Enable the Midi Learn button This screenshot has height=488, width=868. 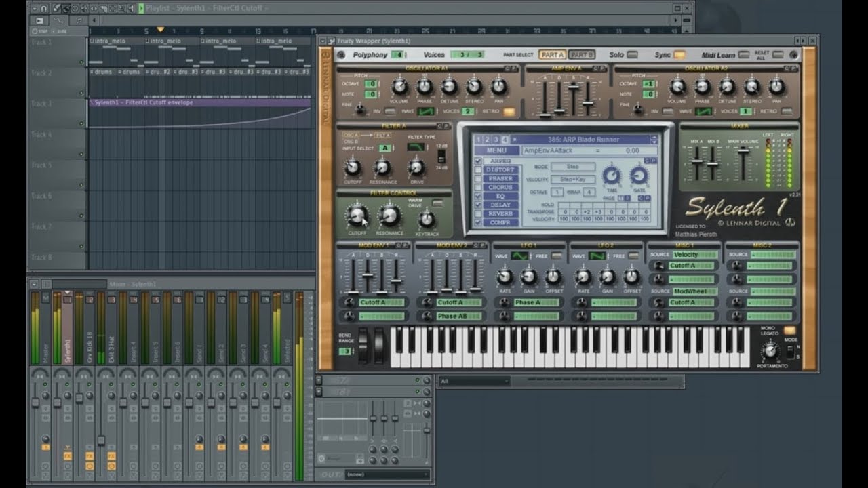pos(744,55)
